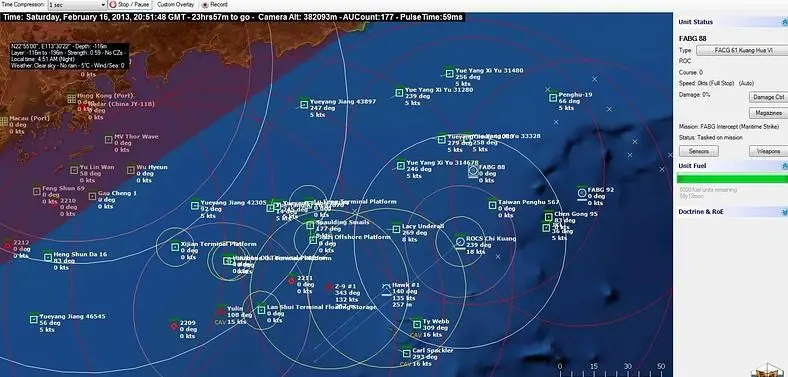Select the MV Thor Wave icon
788x377 pixels.
pyautogui.click(x=109, y=139)
